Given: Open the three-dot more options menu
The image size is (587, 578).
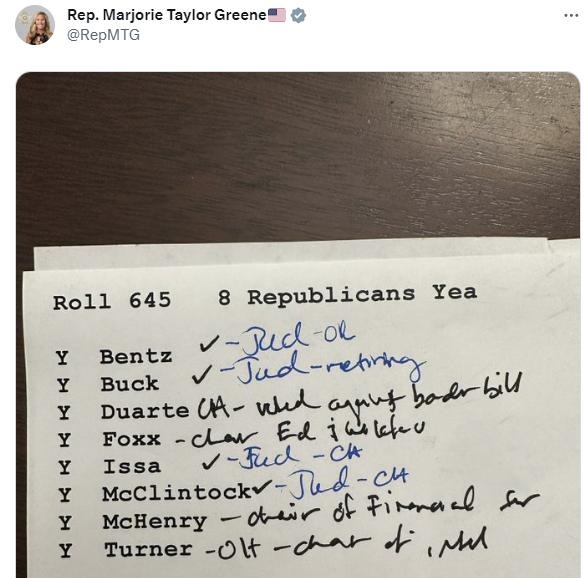Looking at the screenshot, I should (x=571, y=15).
